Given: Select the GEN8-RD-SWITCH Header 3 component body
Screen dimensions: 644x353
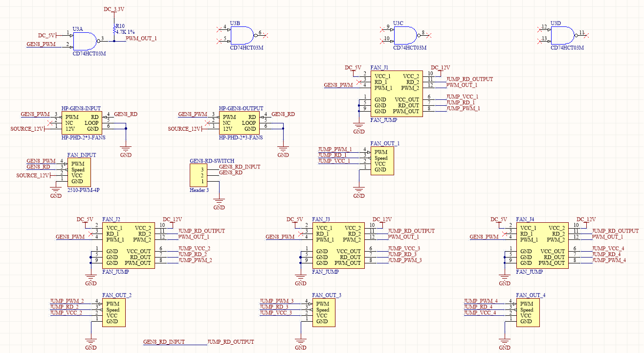Looking at the screenshot, I should (198, 175).
